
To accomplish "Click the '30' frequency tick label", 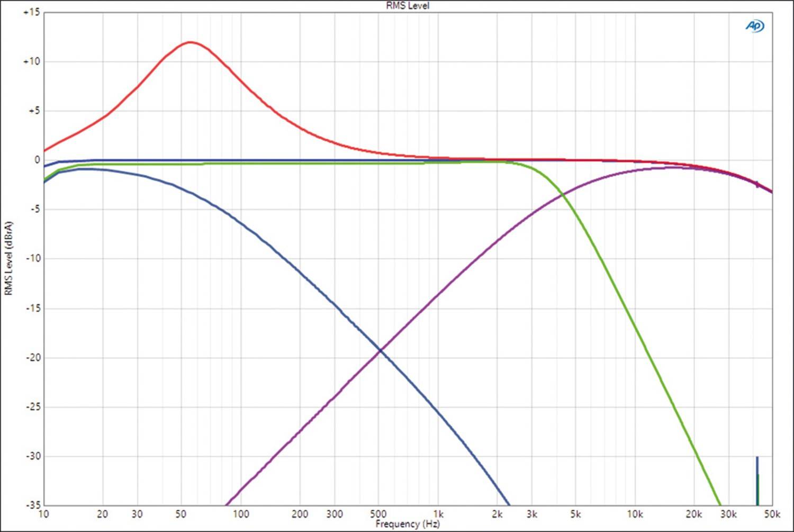I will (137, 514).
